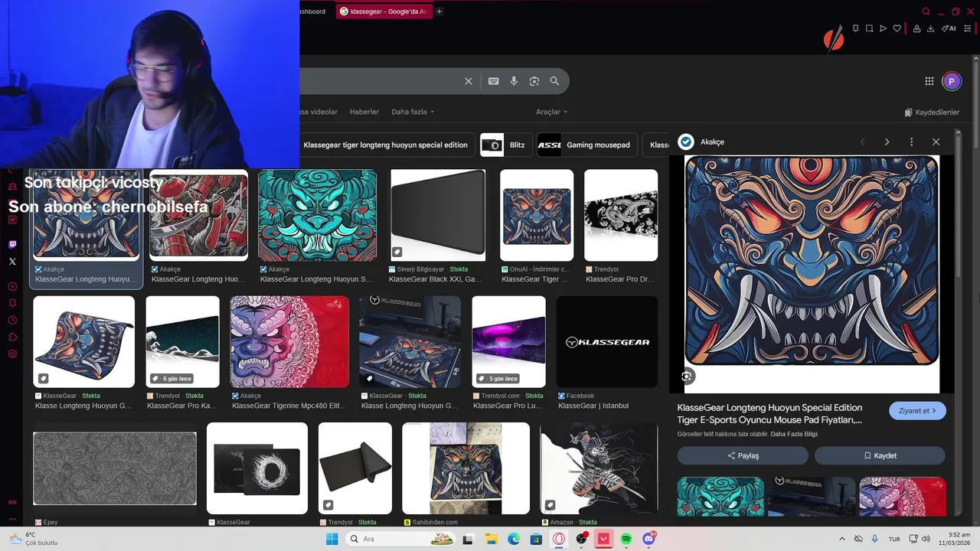Start voice search with the microphone
The image size is (980, 551).
click(x=514, y=81)
